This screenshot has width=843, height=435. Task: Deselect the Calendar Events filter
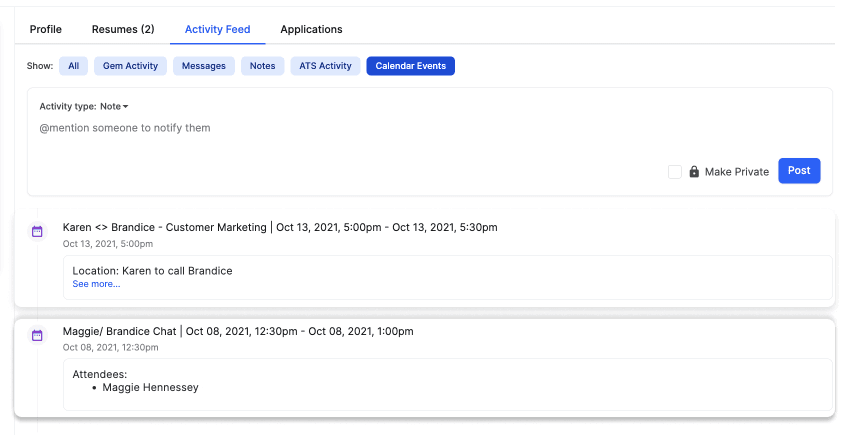point(410,66)
